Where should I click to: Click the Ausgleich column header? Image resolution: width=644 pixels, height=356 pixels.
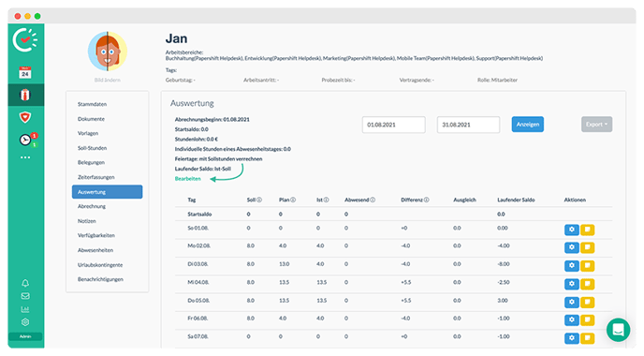[x=464, y=200]
